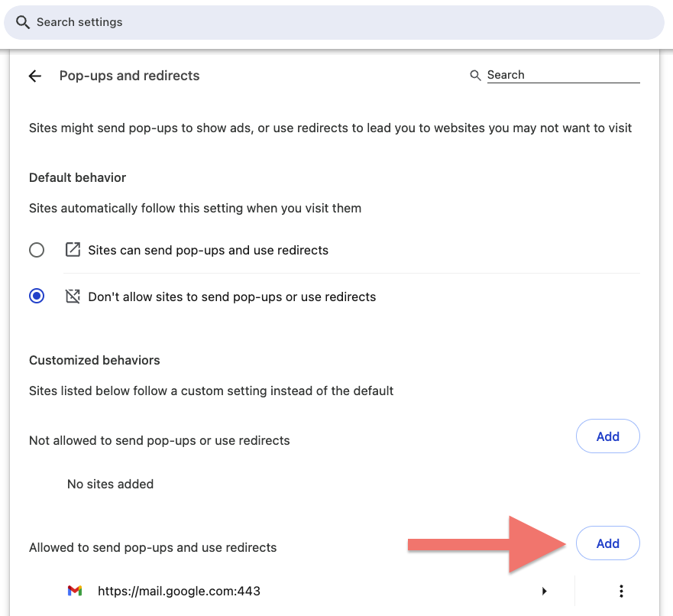Image resolution: width=673 pixels, height=616 pixels.
Task: Add a site to Not allowed list
Action: pos(608,436)
